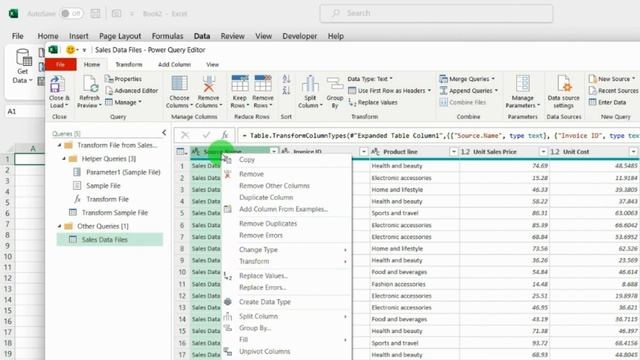Open Product line column filter dropdown

pyautogui.click(x=453, y=152)
